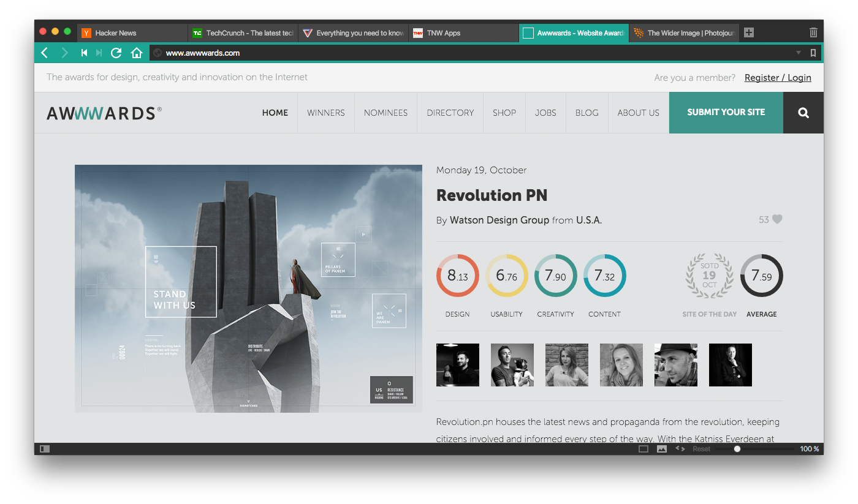The image size is (858, 504).
Task: Bookmark this page with the bookmark icon
Action: (813, 53)
